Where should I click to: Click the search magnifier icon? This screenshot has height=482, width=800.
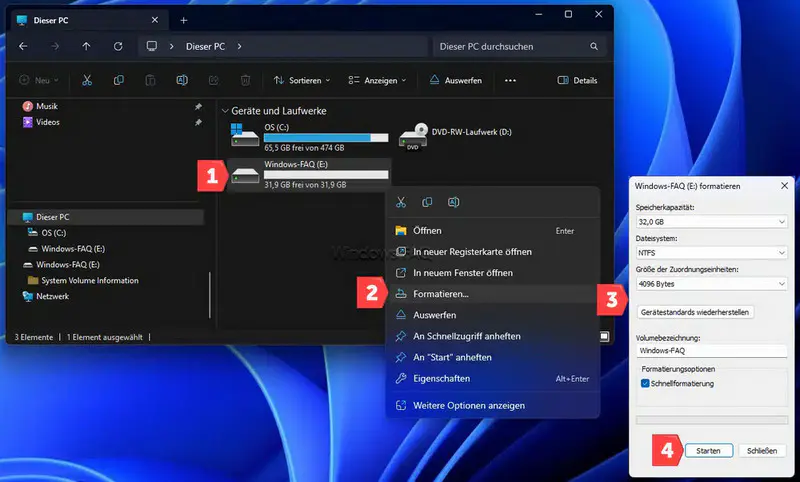point(594,46)
